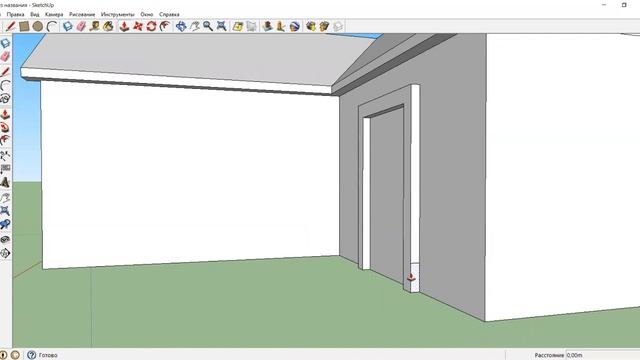Open the Справка menu
640x360 pixels.
point(169,14)
